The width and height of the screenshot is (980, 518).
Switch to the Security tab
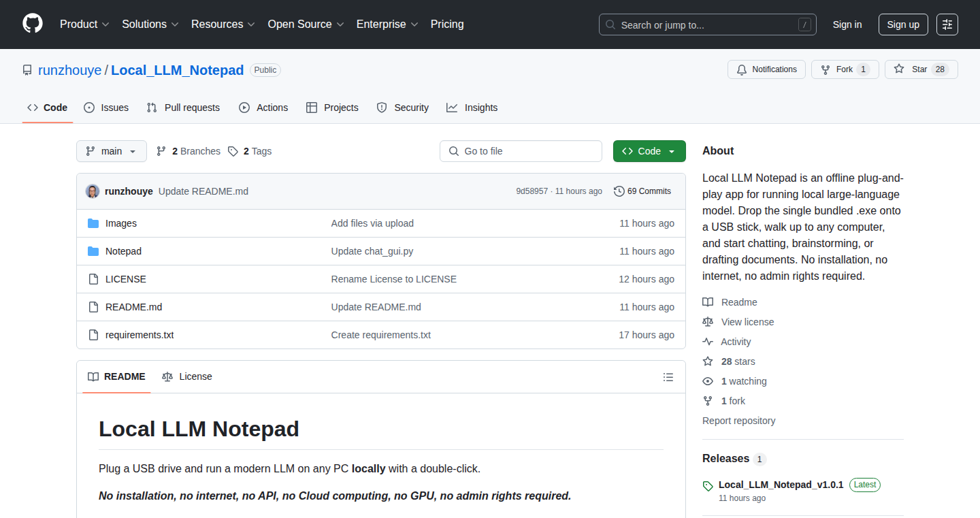403,108
